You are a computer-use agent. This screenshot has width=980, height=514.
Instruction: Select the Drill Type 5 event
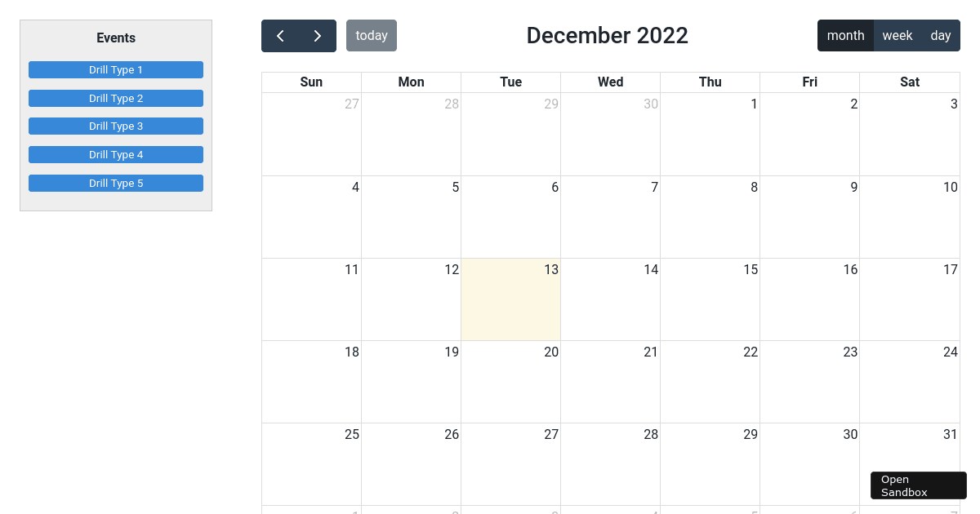click(x=116, y=184)
